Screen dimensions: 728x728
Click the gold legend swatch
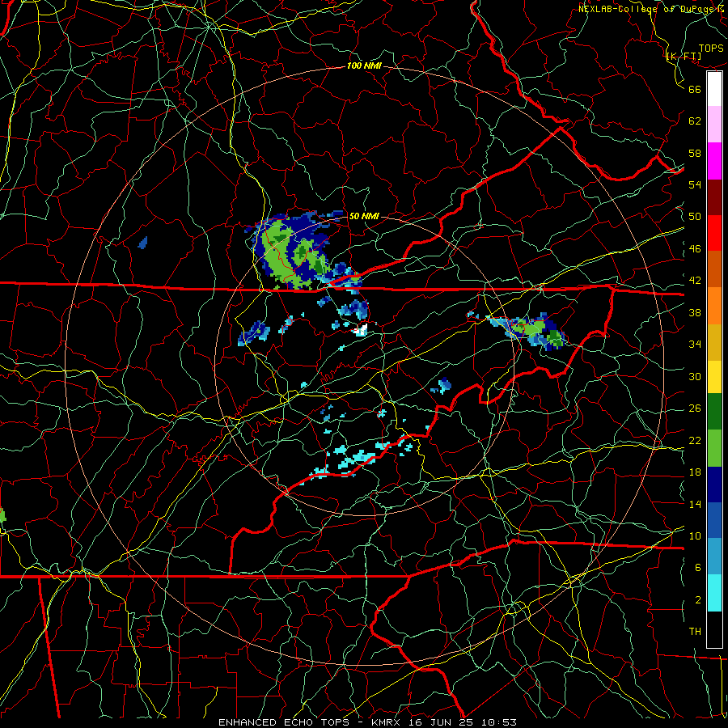[714, 341]
